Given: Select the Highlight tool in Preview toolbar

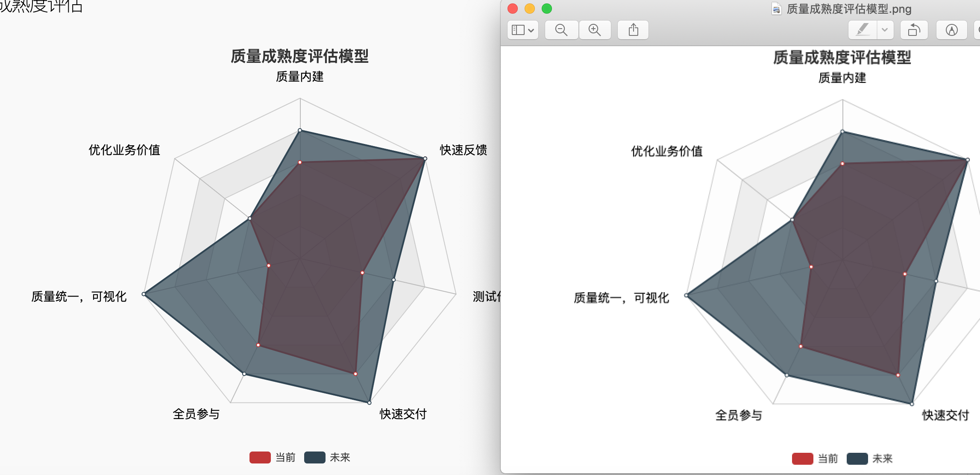Looking at the screenshot, I should pos(863,30).
